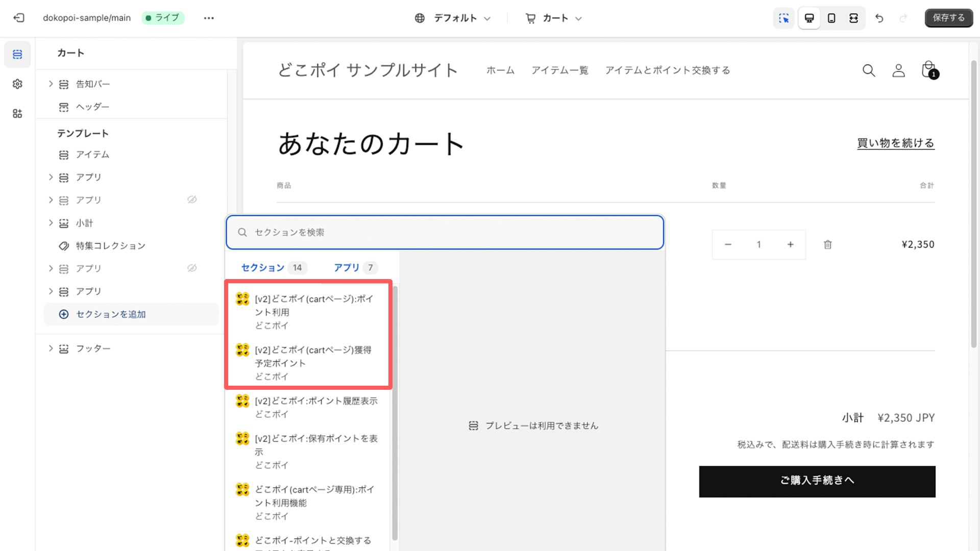The width and height of the screenshot is (980, 551).
Task: Select どこポイ icon for ポイント履歴表示
Action: click(242, 401)
